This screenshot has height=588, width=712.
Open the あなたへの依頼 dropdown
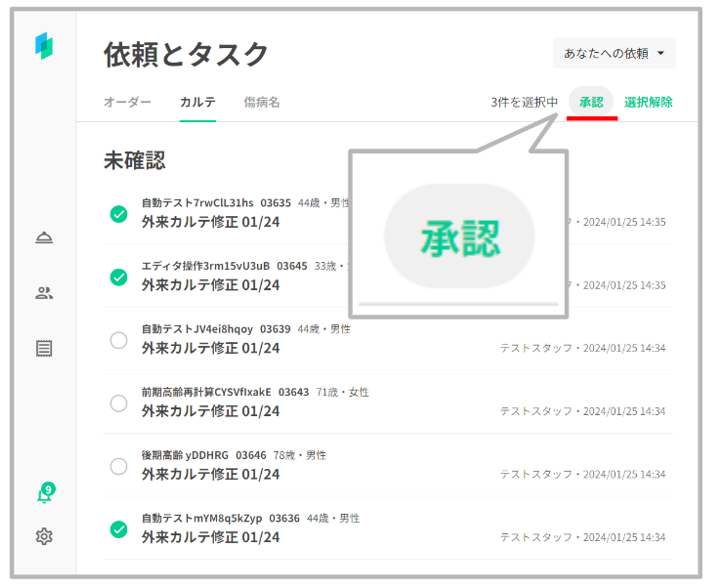(x=614, y=53)
